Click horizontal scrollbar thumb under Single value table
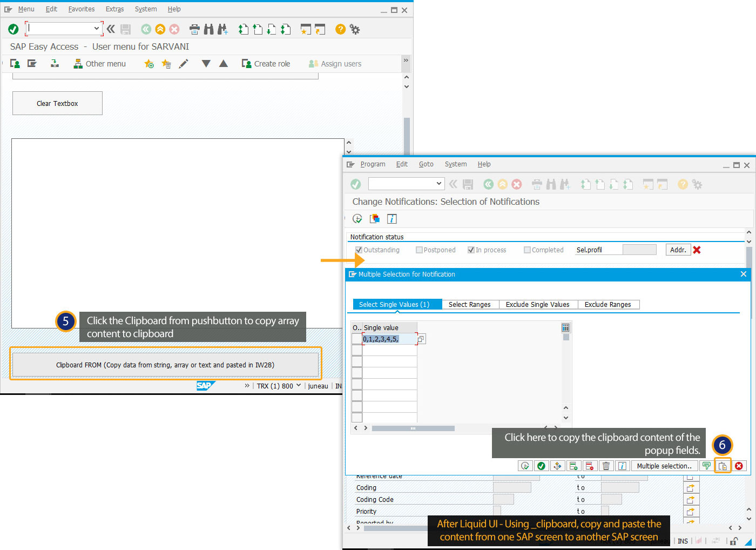This screenshot has width=756, height=550. tap(413, 428)
